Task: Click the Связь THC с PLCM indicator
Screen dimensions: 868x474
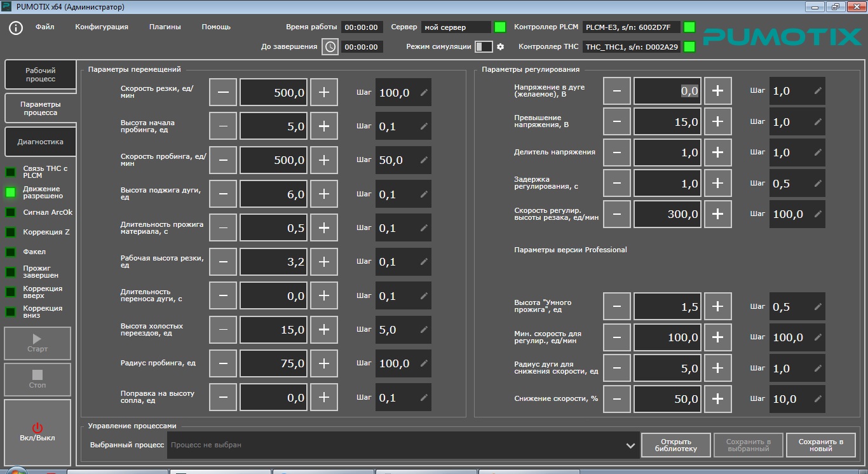Action: pos(11,172)
